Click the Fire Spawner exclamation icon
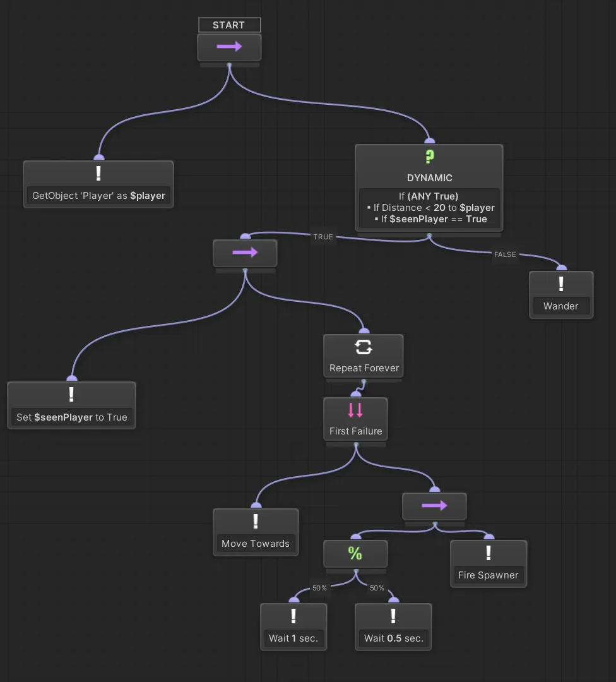The image size is (616, 682). [x=489, y=553]
